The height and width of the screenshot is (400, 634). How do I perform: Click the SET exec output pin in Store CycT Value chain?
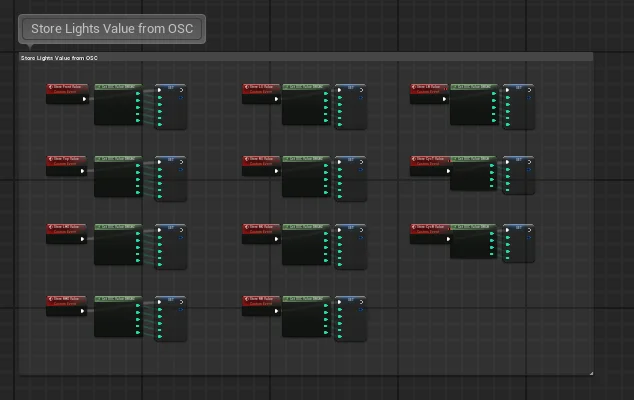(529, 162)
